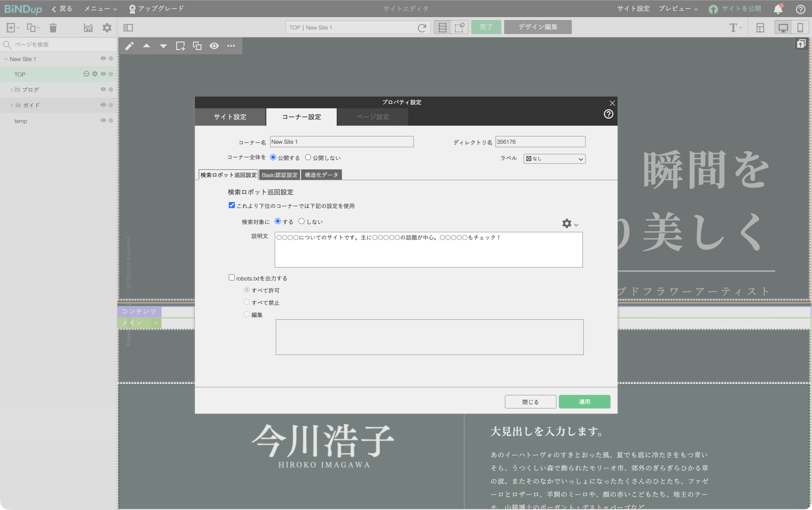Click the trash delete icon in sidebar toolbar

(x=53, y=28)
